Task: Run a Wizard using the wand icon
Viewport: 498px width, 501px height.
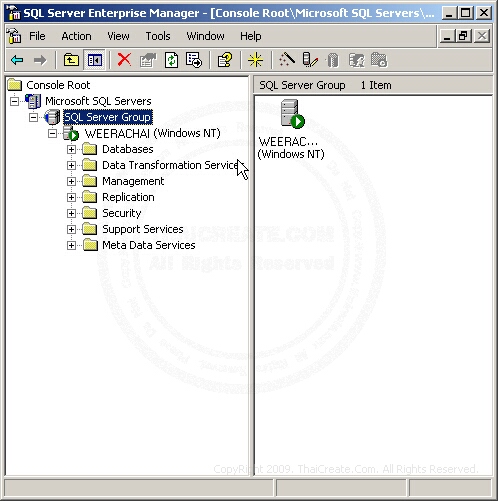Action: point(286,60)
